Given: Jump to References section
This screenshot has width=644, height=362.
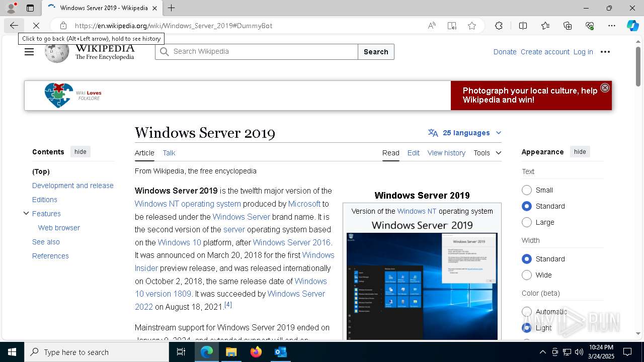Looking at the screenshot, I should point(50,256).
